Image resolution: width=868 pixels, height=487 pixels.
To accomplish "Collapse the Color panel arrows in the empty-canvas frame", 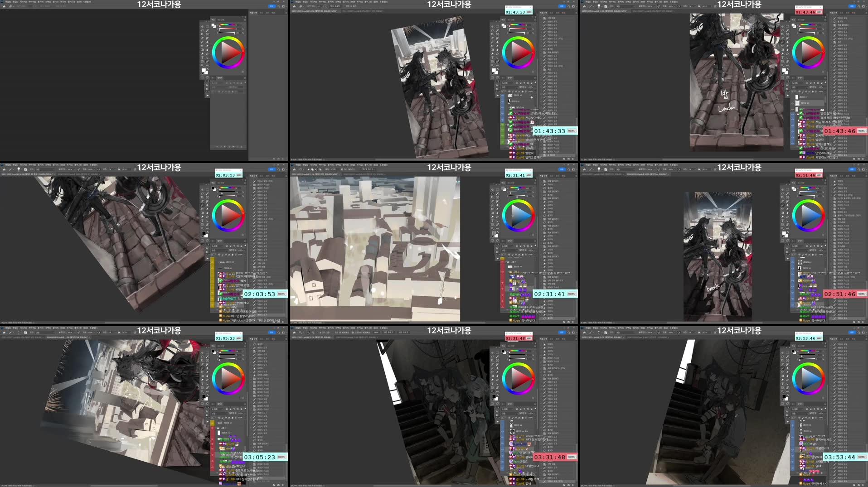I will [242, 17].
